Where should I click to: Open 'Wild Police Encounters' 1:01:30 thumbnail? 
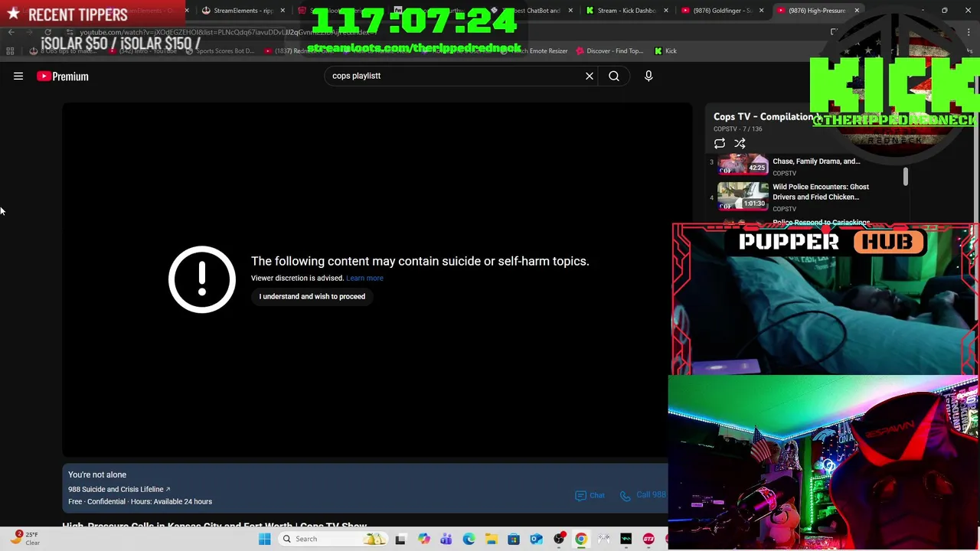point(743,196)
